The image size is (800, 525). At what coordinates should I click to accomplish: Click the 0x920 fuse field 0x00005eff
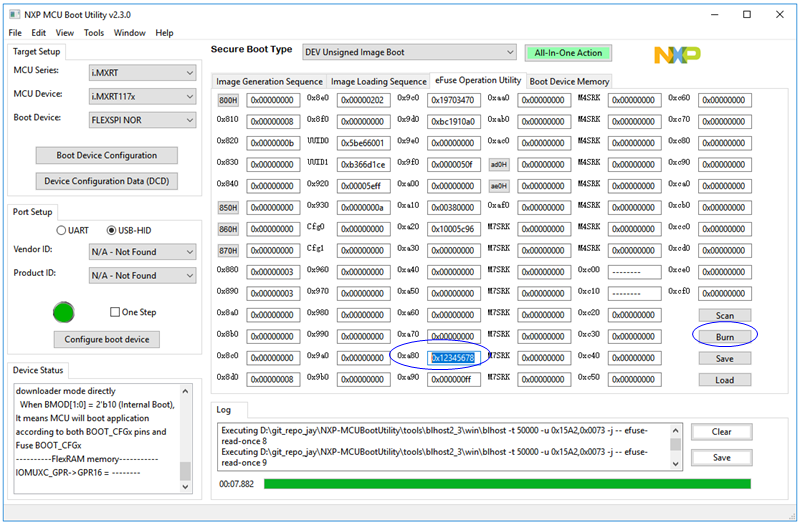coord(363,186)
